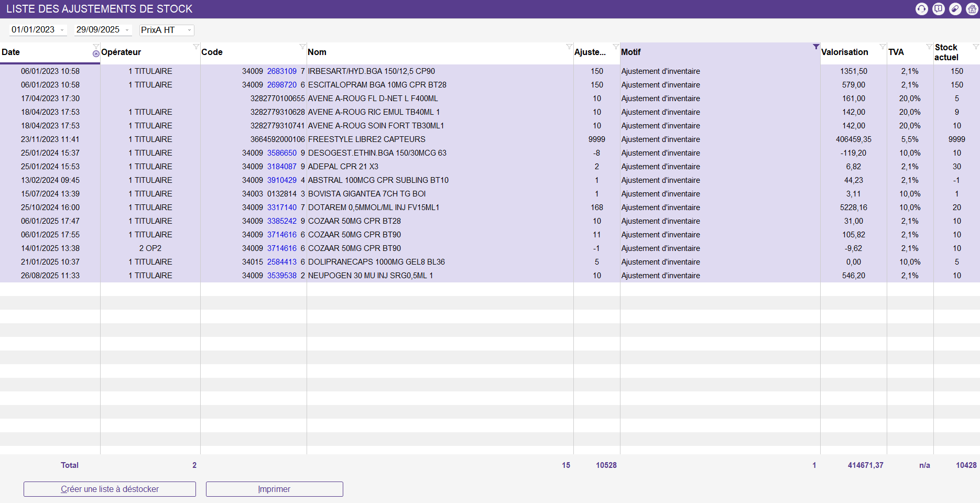Viewport: 980px width, 503px height.
Task: Select row AVENE A-ROUG FL D-NET L F400ML
Action: 490,99
